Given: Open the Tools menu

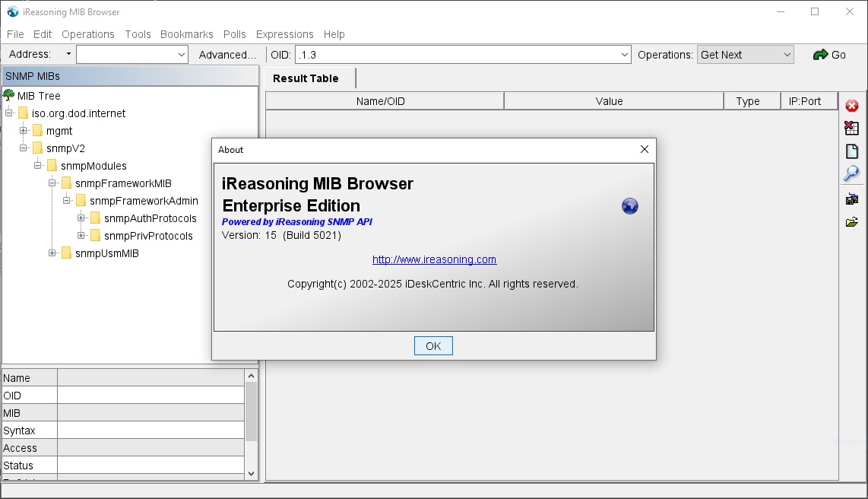Looking at the screenshot, I should pos(138,34).
